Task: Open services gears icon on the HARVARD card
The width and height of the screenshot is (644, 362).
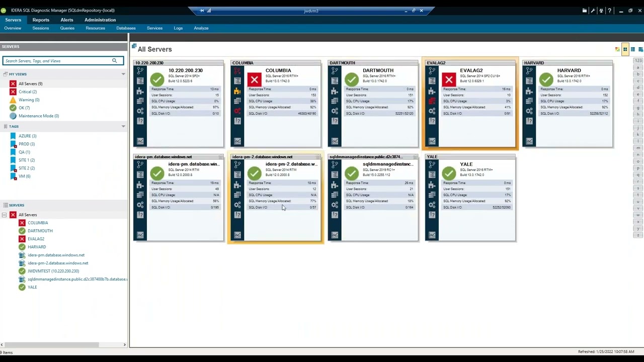Action: (x=529, y=111)
